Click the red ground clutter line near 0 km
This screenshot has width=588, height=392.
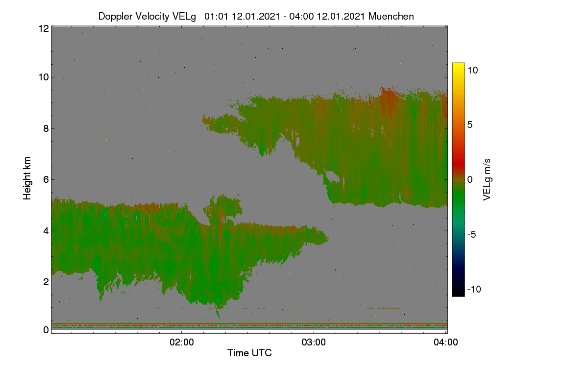pos(249,325)
